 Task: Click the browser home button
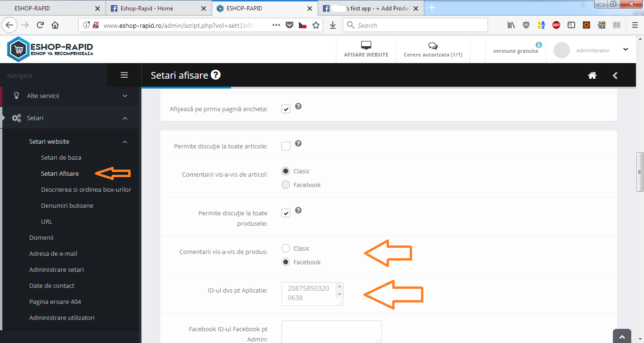tap(55, 25)
